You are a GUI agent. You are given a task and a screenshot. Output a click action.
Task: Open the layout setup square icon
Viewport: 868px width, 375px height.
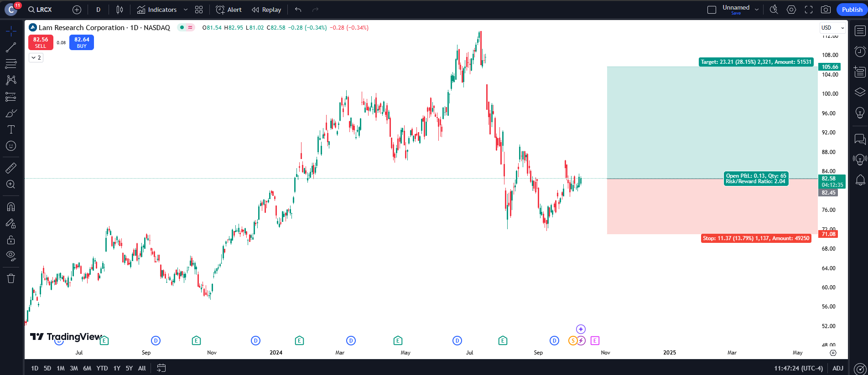coord(712,10)
